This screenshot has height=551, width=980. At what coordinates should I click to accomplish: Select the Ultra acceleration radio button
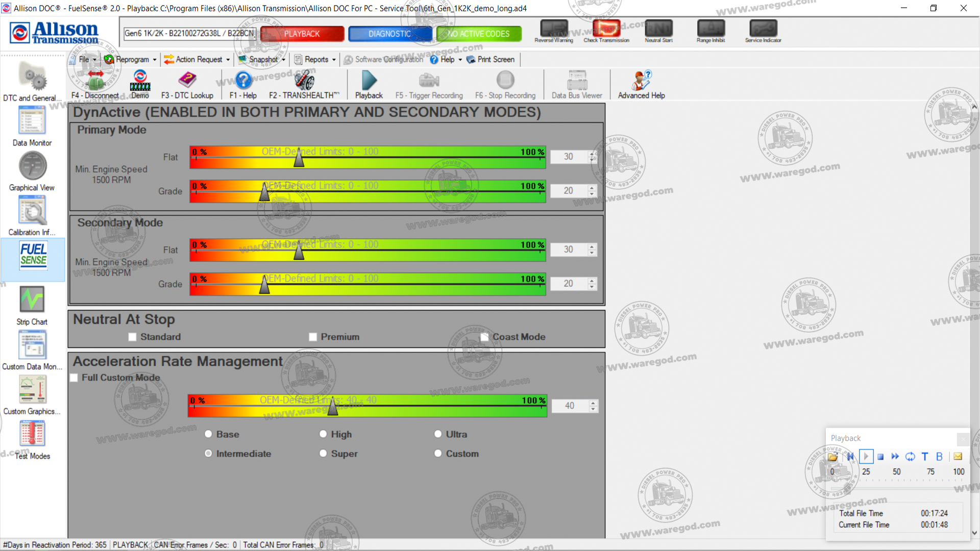pos(438,434)
